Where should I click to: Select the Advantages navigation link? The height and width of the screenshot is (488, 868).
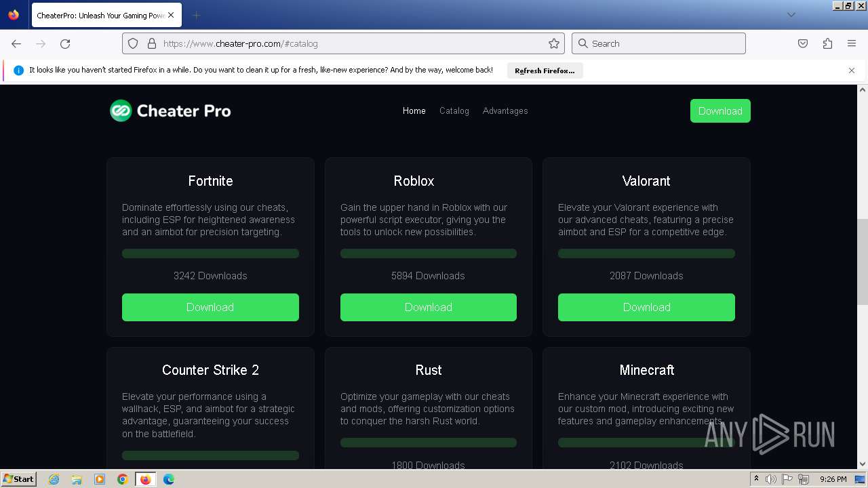coord(505,110)
